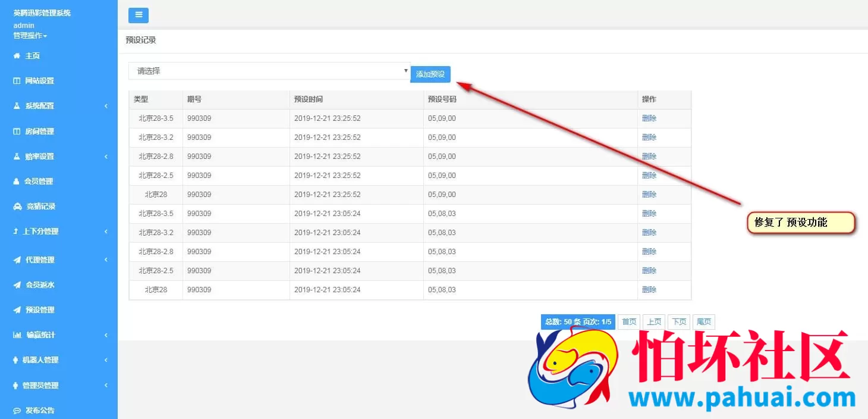This screenshot has height=419, width=868.
Task: Click the 网站设置 sidebar icon
Action: click(x=17, y=81)
